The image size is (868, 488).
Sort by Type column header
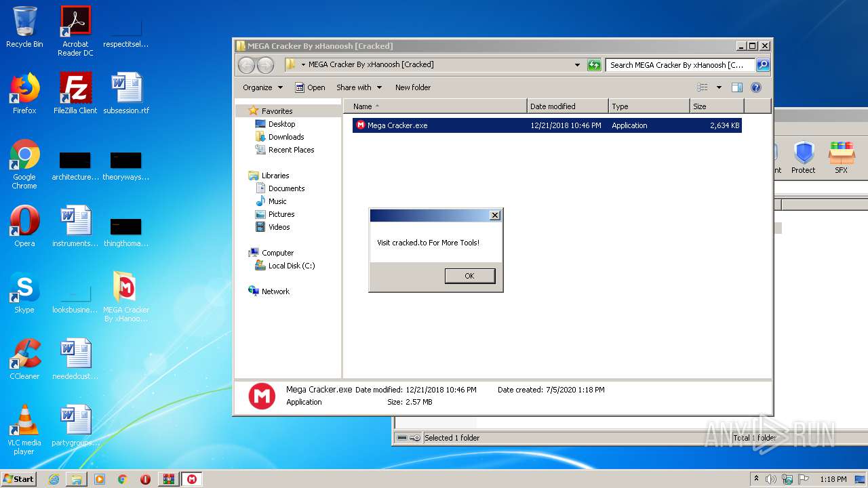648,106
